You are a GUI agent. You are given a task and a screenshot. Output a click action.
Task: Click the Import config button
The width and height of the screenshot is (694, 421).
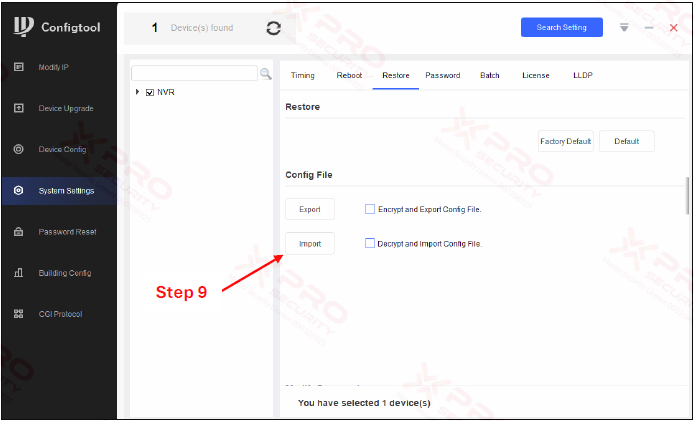(310, 243)
